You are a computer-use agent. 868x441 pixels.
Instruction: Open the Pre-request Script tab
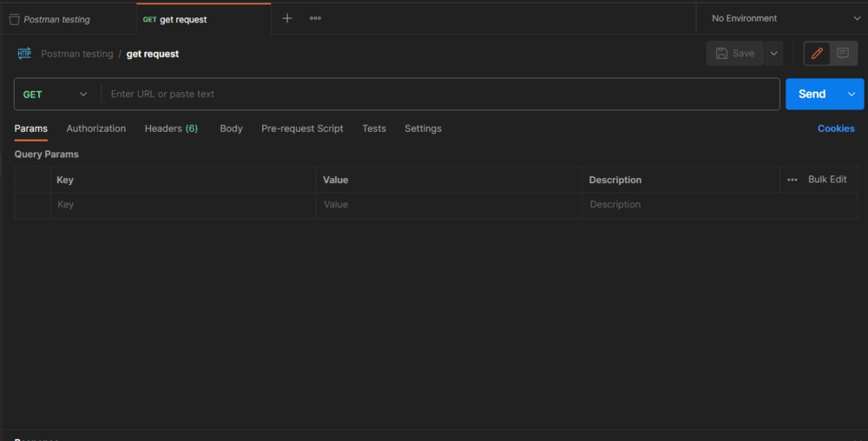coord(302,128)
